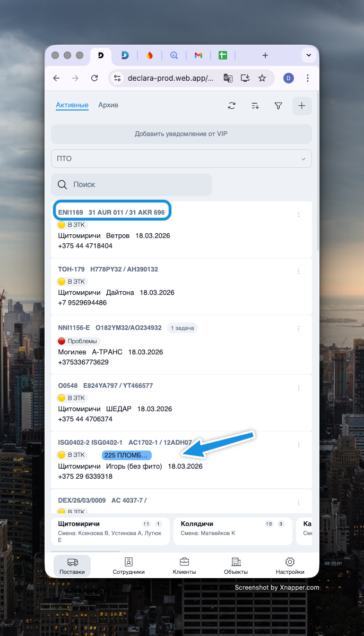This screenshot has width=364, height=636.
Task: Open Клиенты in bottom navigation
Action: (x=184, y=566)
